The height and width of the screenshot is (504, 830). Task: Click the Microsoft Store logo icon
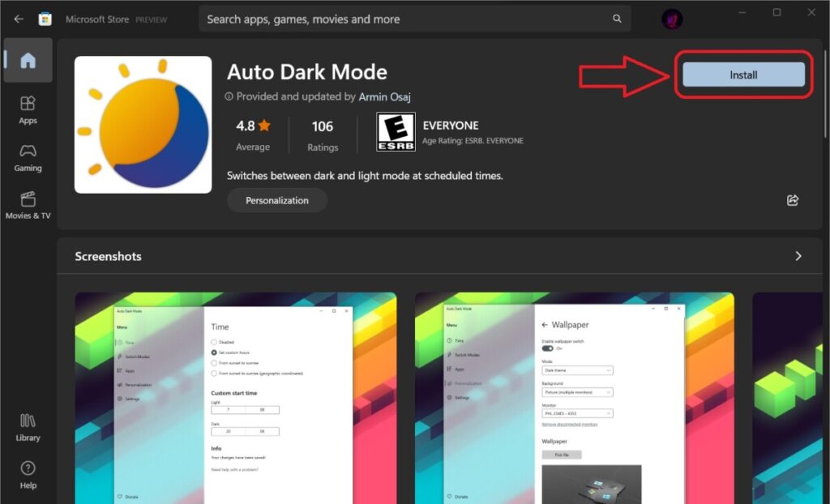click(x=45, y=19)
